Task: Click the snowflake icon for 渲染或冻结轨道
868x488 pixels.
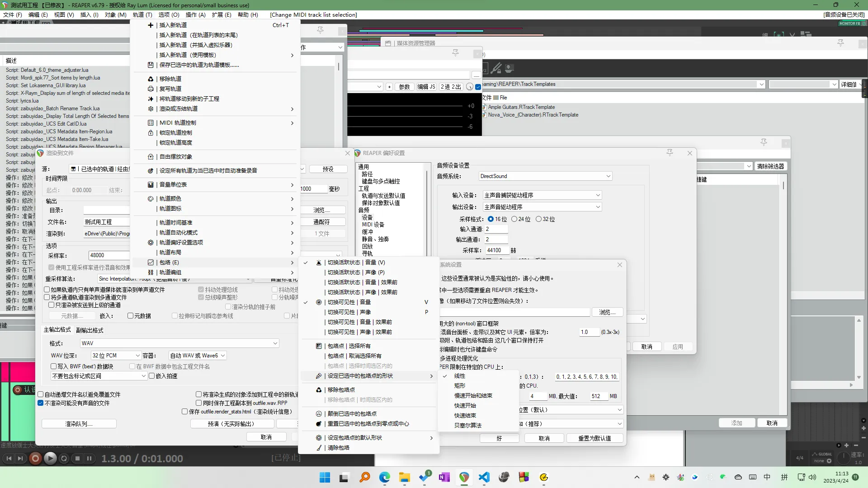Action: [151, 109]
